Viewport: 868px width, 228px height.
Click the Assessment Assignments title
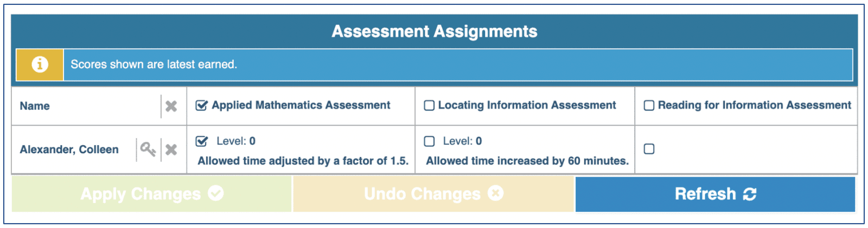[x=434, y=31]
